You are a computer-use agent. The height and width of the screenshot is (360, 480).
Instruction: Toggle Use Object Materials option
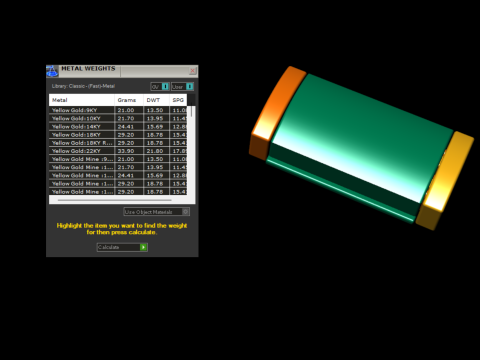[157, 212]
